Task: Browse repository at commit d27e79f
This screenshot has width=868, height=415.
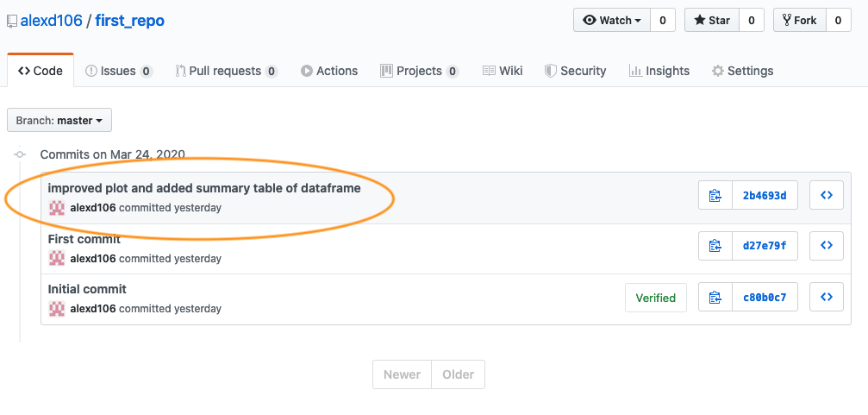Action: coord(826,247)
